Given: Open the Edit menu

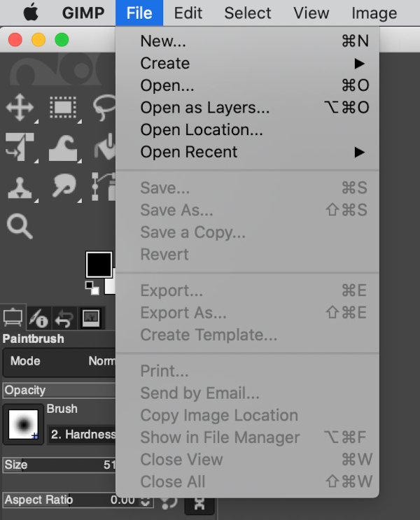Looking at the screenshot, I should point(188,13).
